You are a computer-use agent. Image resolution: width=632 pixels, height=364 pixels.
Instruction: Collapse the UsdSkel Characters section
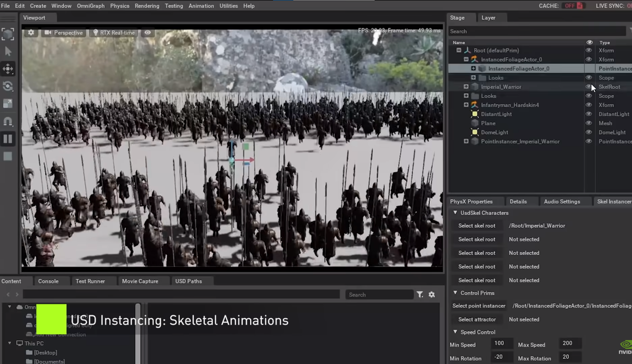click(x=456, y=213)
